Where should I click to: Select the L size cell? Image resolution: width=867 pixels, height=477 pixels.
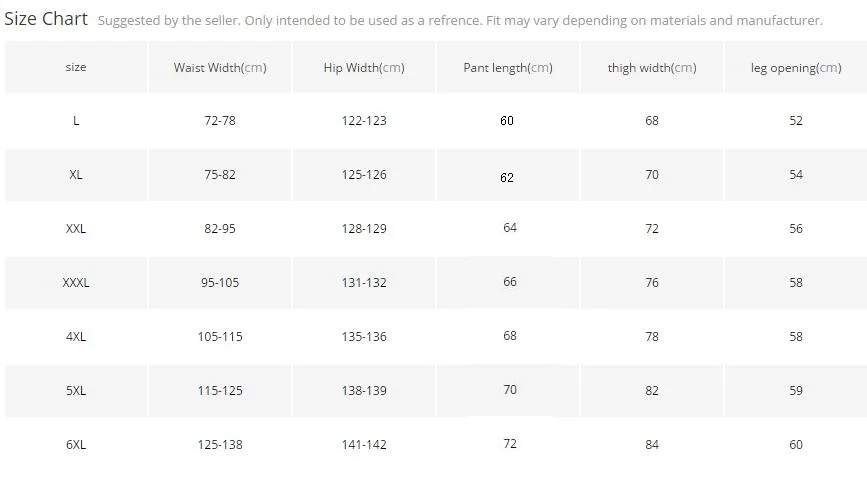76,120
